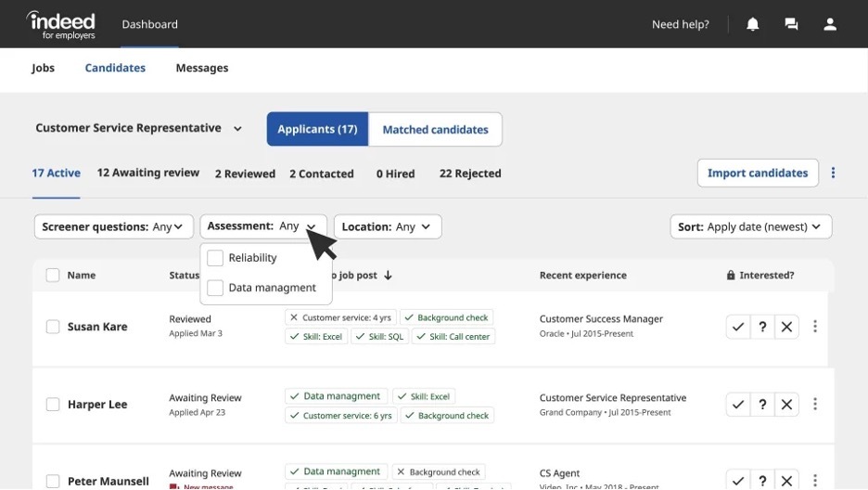Switch to Matched candidates tab
This screenshot has height=490, width=868.
pos(436,129)
